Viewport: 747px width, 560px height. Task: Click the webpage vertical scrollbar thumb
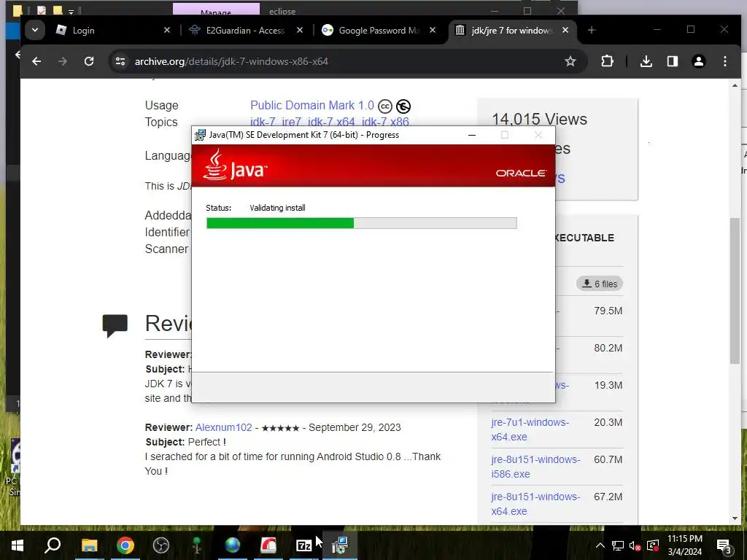735,290
